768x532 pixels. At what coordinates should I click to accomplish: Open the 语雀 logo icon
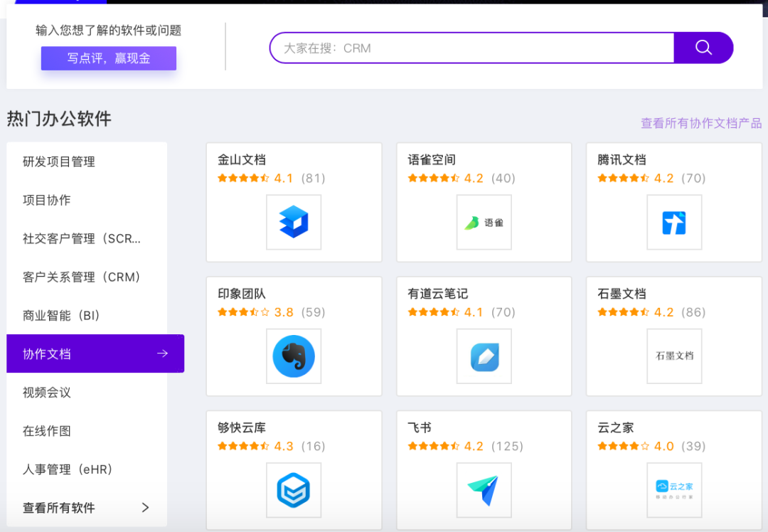[484, 222]
